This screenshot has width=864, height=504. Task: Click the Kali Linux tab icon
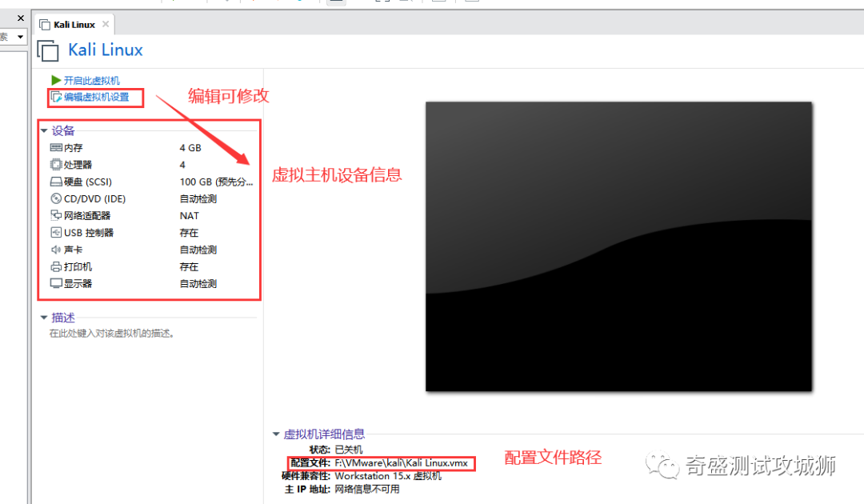(x=45, y=25)
